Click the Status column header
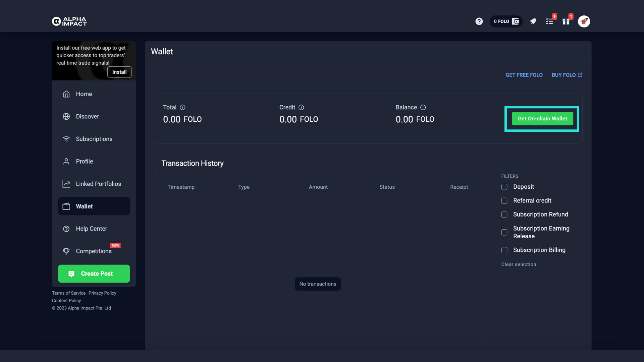644x362 pixels. click(387, 187)
